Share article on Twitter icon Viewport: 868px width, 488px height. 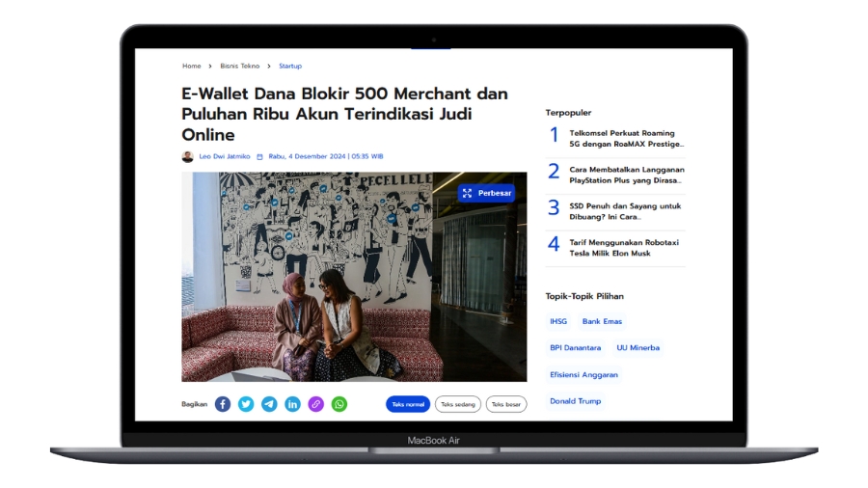246,404
